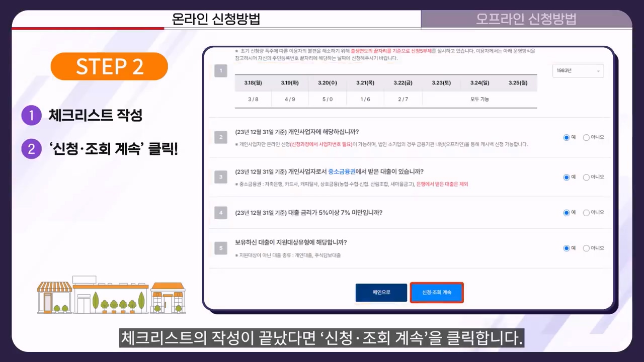Click the numbered circle beside '체크리스트 작성'
Viewport: 644px width, 362px height.
31,115
